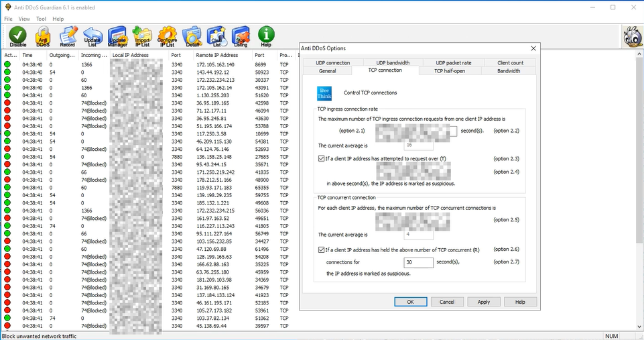Click the bee mascot logo icon

pos(633,37)
